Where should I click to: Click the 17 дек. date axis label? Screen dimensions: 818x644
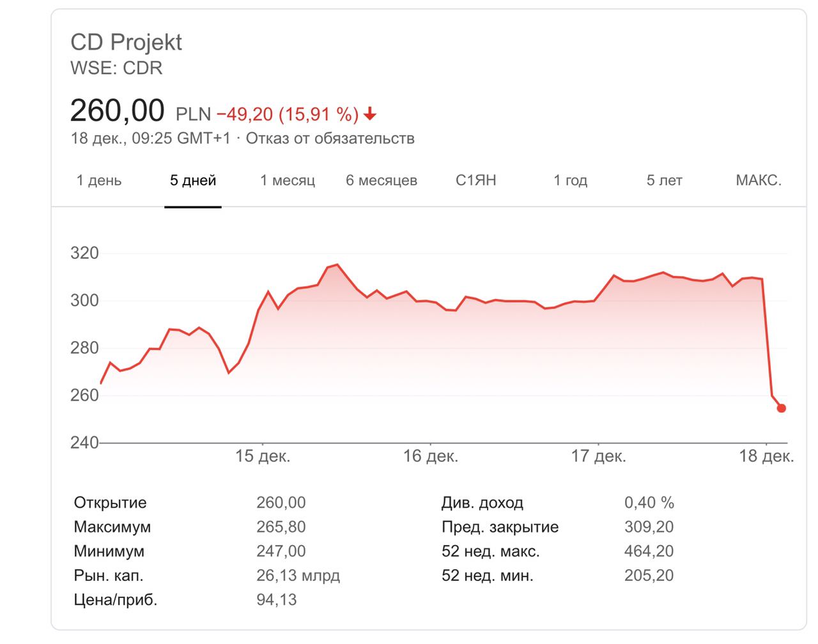coord(599,456)
